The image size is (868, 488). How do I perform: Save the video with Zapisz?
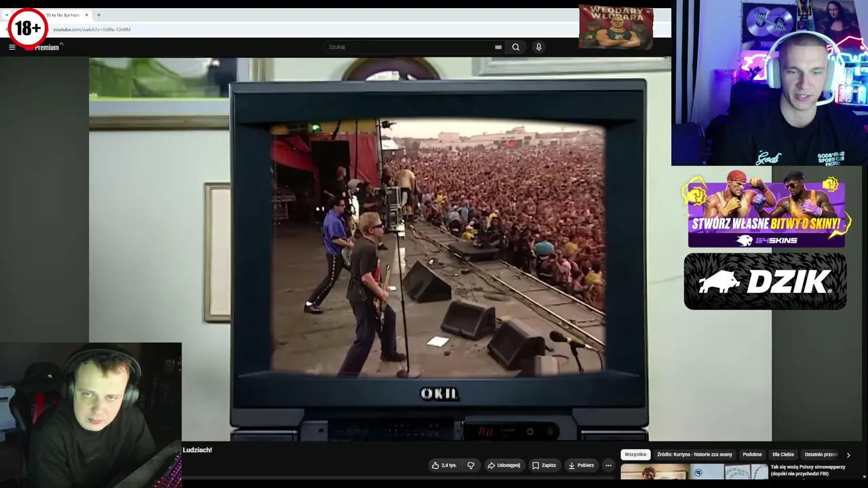(544, 466)
